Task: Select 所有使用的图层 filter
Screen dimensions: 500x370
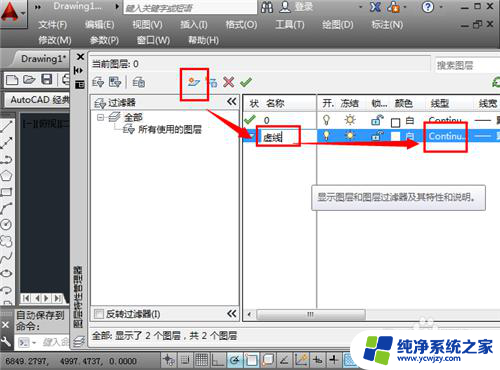Action: (x=170, y=130)
